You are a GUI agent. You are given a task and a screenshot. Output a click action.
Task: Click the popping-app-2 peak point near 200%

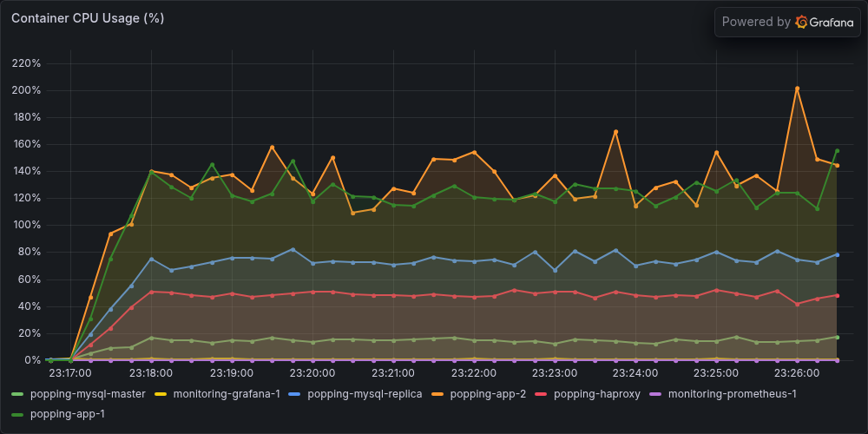tap(797, 89)
